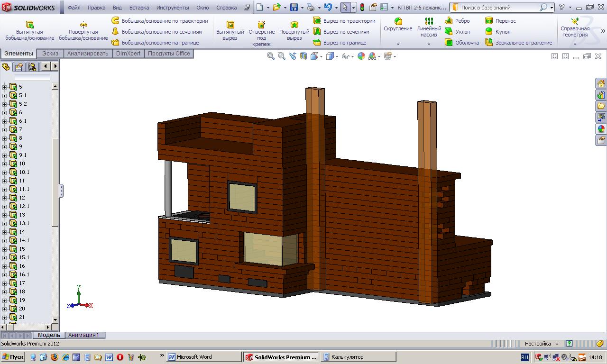Click the Зеркальное отражение mirror tool

pos(518,43)
